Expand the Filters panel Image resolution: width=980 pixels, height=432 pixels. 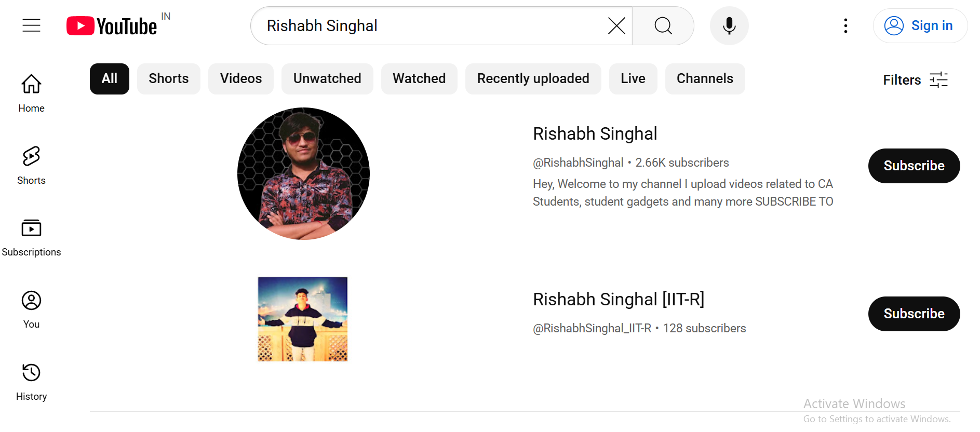(915, 79)
